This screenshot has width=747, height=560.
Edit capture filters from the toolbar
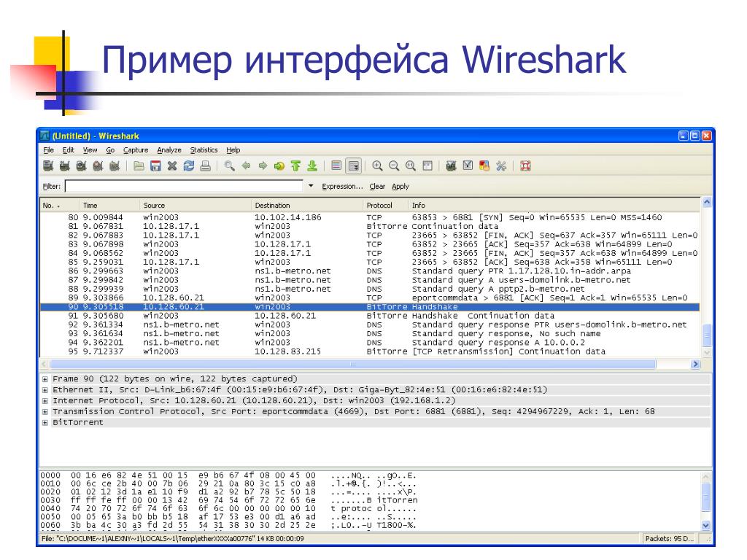451,166
